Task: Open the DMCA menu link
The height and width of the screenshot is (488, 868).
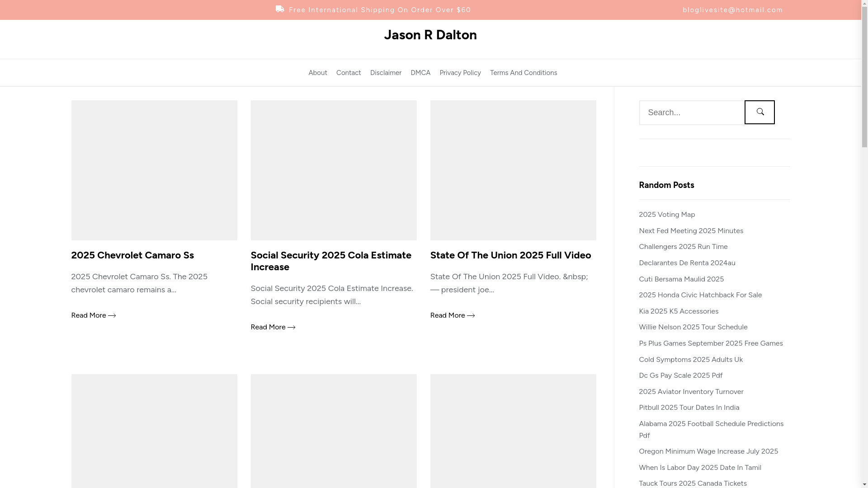Action: (420, 73)
